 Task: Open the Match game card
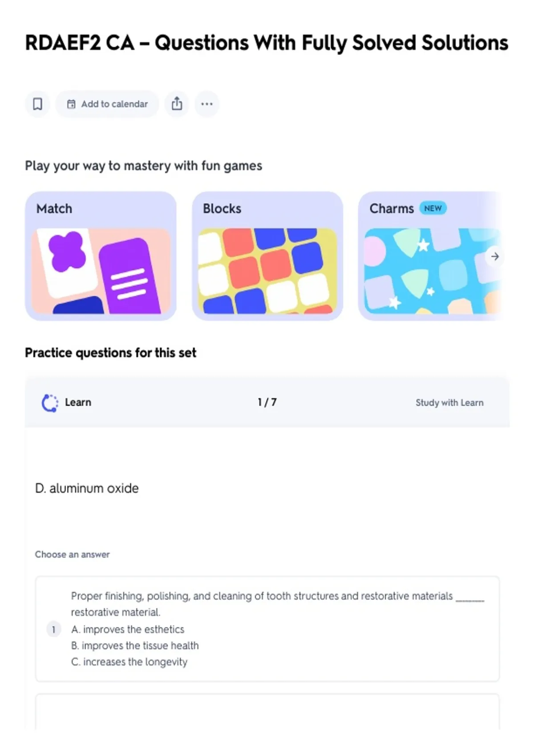coord(101,256)
